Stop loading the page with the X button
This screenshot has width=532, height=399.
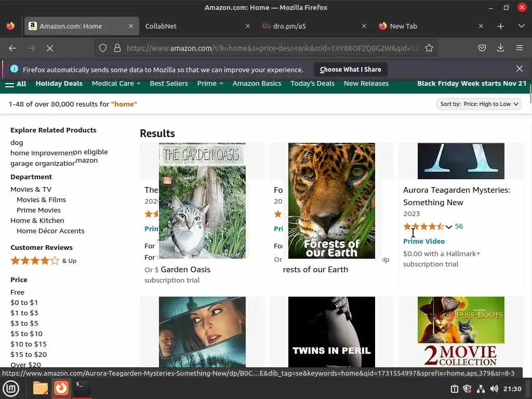click(50, 48)
